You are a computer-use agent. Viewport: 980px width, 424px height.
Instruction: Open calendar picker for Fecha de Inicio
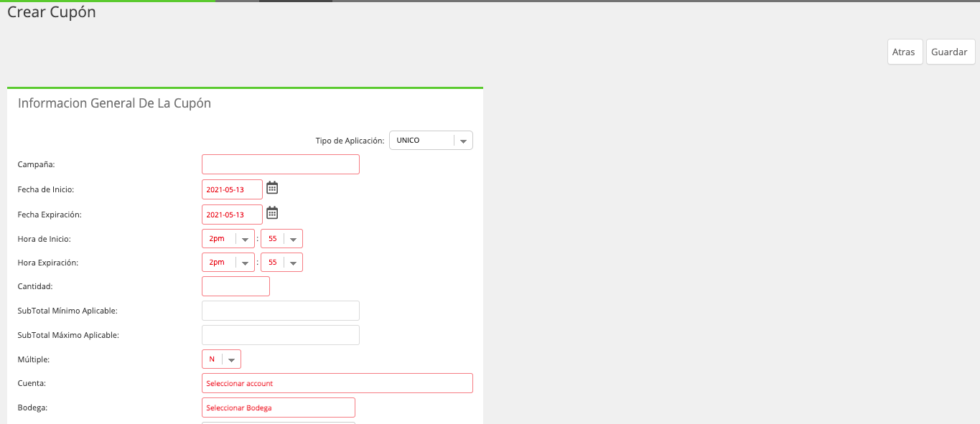click(272, 188)
